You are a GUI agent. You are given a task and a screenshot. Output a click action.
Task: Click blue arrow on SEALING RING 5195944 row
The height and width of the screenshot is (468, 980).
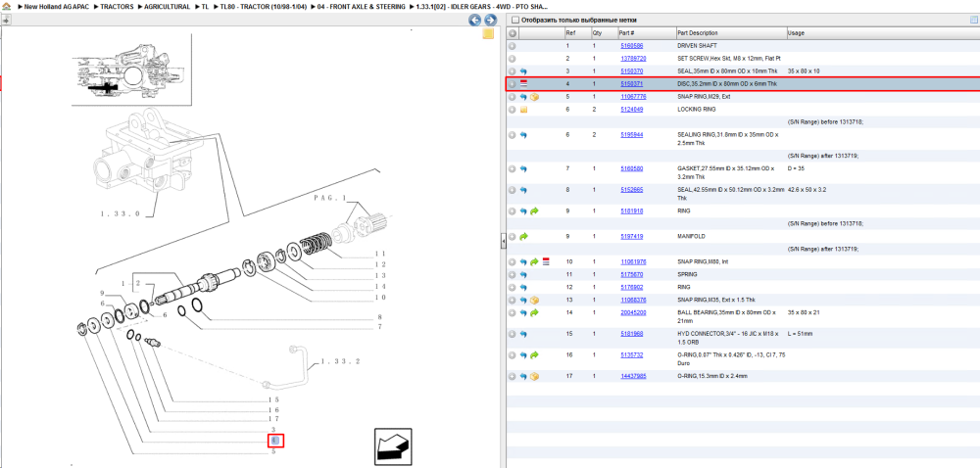tap(523, 135)
